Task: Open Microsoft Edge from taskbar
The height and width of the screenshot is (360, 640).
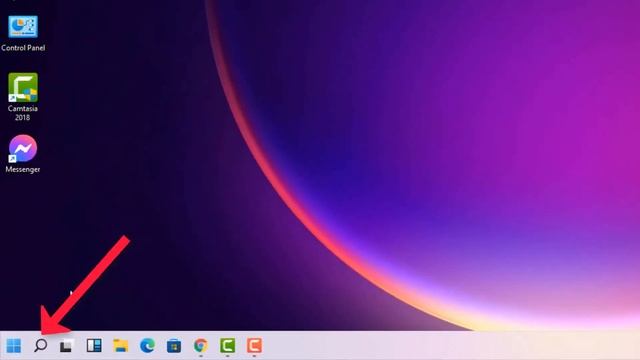Action: click(147, 346)
